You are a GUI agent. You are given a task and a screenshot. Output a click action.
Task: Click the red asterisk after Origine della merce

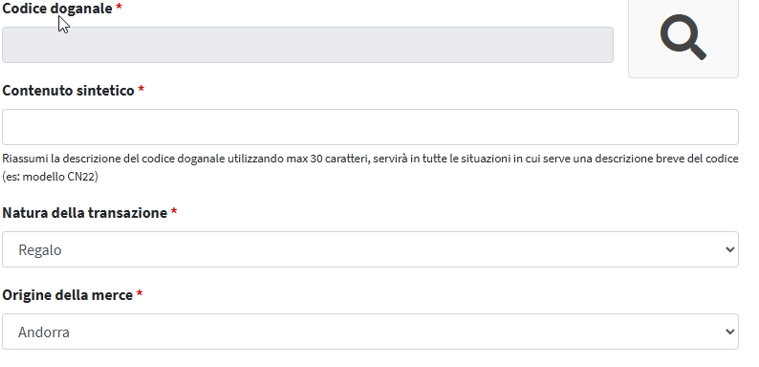tap(139, 293)
